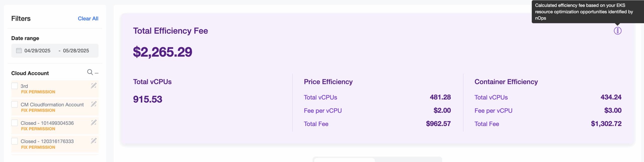Open Cloud Account search magnifier

[x=90, y=72]
